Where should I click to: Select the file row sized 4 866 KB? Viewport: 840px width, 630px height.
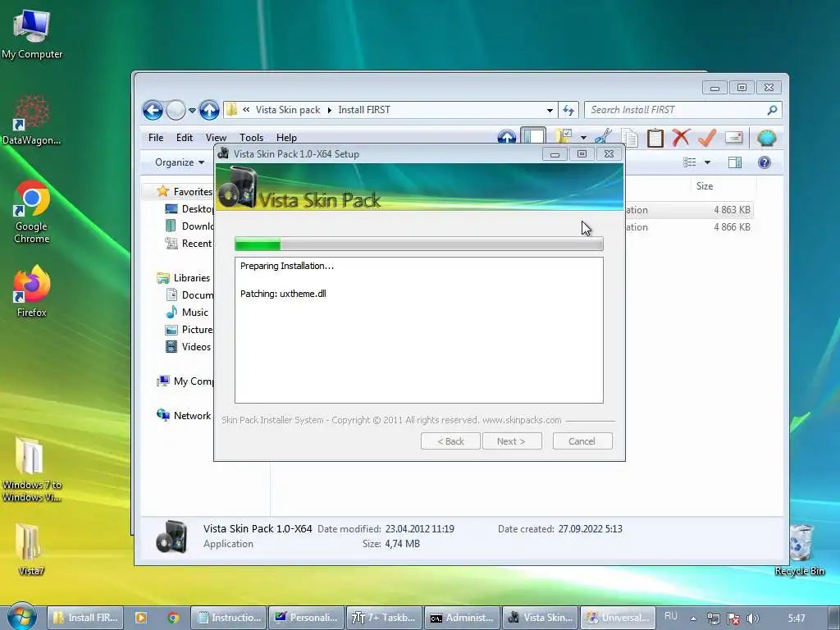tap(689, 227)
